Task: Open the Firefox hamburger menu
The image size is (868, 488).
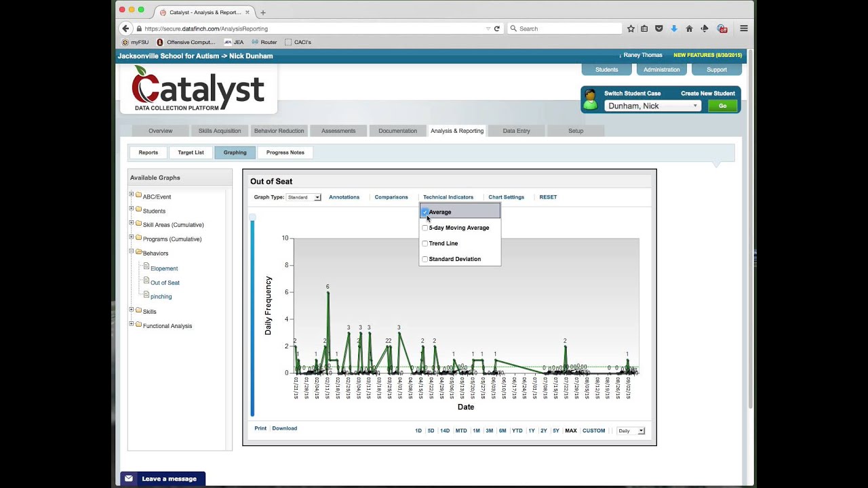Action: pos(744,28)
